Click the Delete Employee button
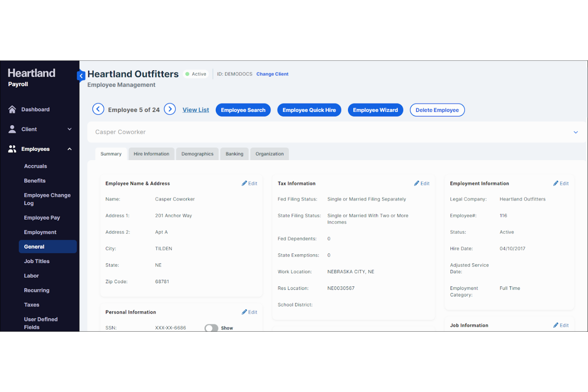Viewport: 588px width, 392px height. (x=437, y=110)
